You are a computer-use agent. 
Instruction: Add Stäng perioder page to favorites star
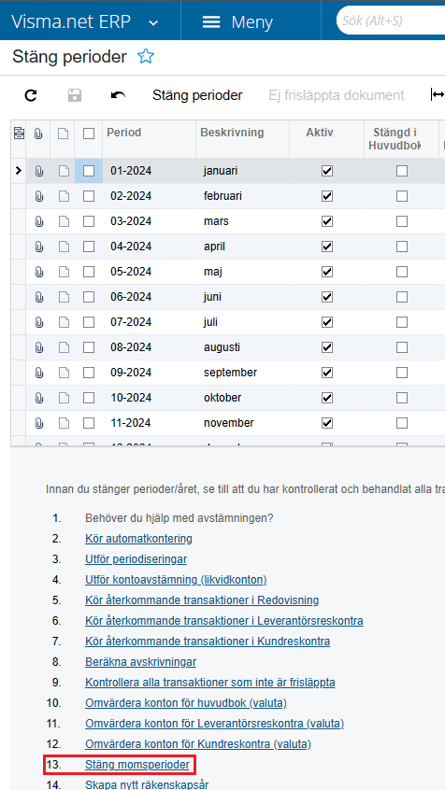[x=146, y=56]
